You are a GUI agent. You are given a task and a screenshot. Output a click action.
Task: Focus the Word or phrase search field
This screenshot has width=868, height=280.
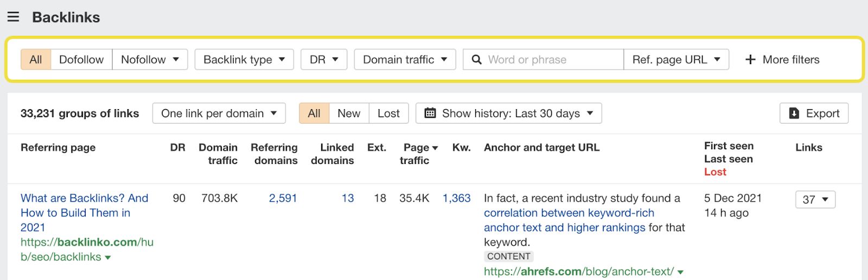551,60
